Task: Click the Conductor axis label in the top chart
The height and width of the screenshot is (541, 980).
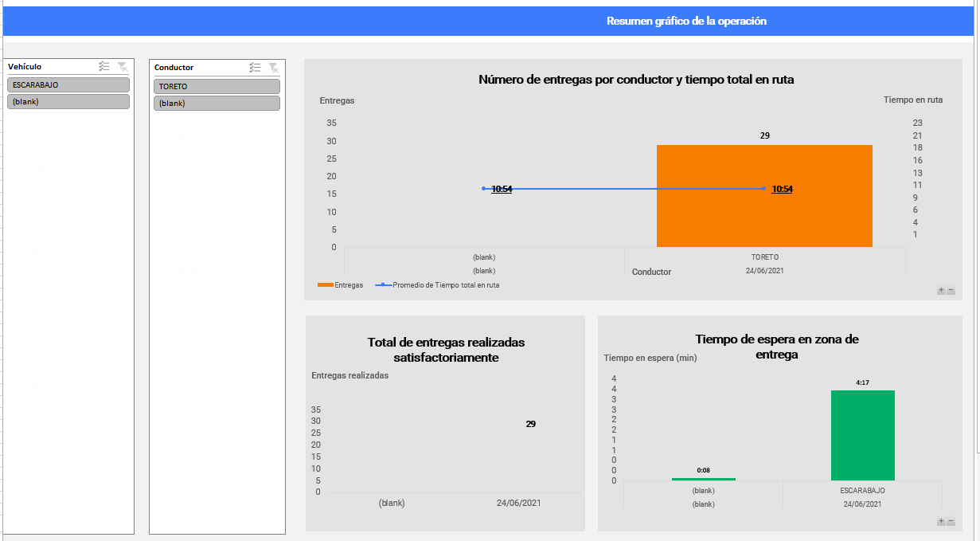Action: [651, 272]
